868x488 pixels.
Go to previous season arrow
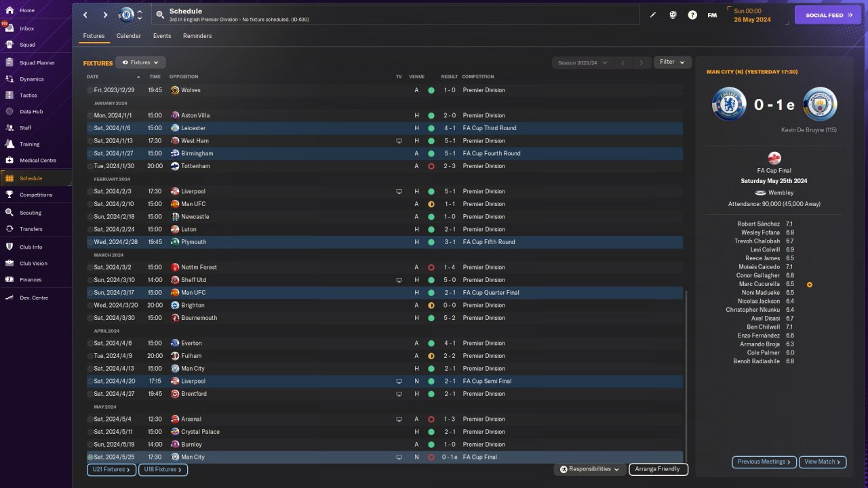(623, 62)
